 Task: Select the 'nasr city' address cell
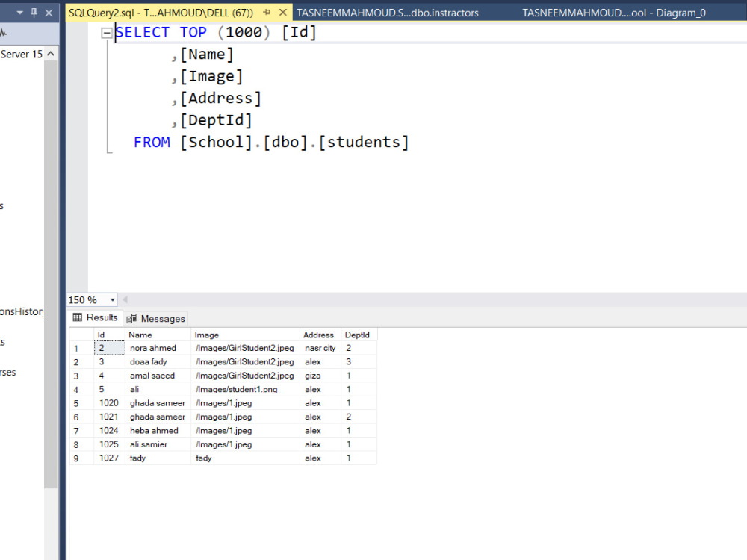(320, 348)
